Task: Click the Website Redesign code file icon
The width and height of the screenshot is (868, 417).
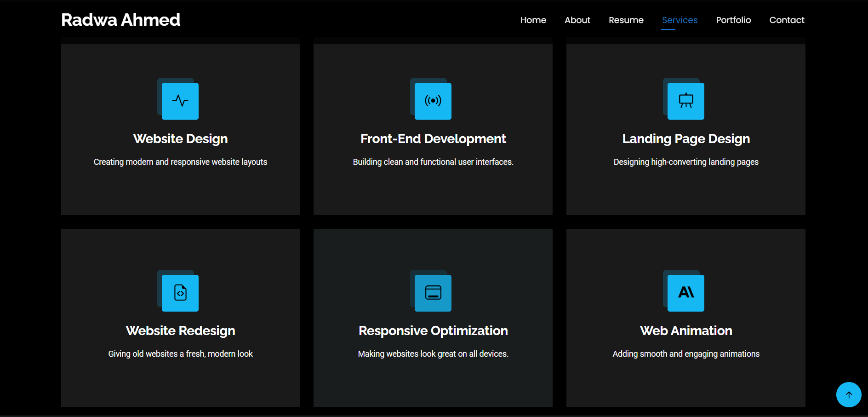Action: coord(180,293)
